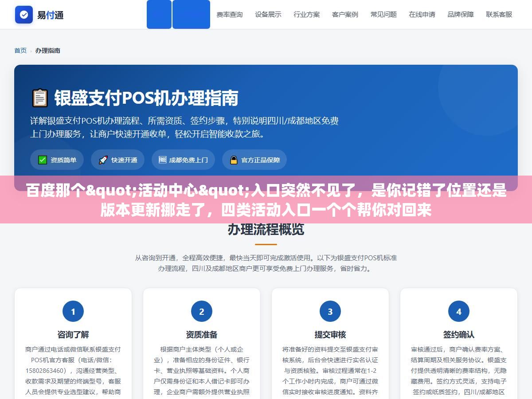Click step number 2 circle
Viewport: 532px width, 399px height.
[x=202, y=311]
